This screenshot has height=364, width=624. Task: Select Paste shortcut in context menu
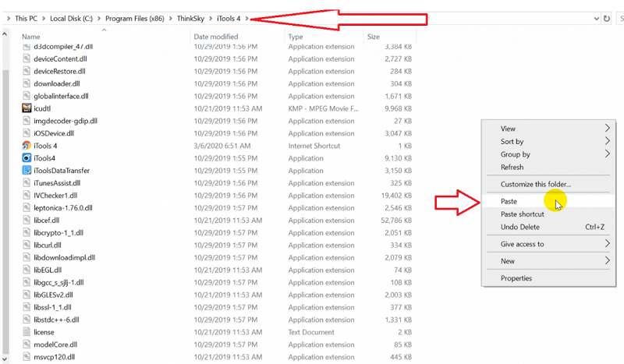[522, 214]
